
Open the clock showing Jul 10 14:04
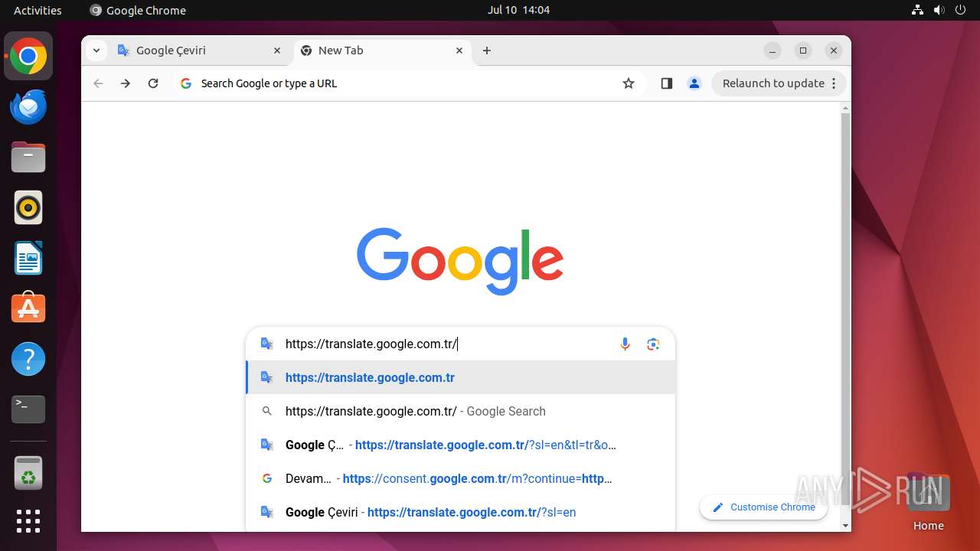point(518,10)
